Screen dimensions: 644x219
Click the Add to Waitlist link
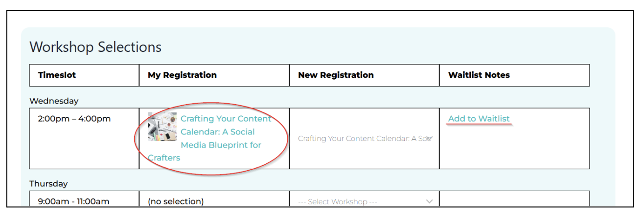(479, 119)
